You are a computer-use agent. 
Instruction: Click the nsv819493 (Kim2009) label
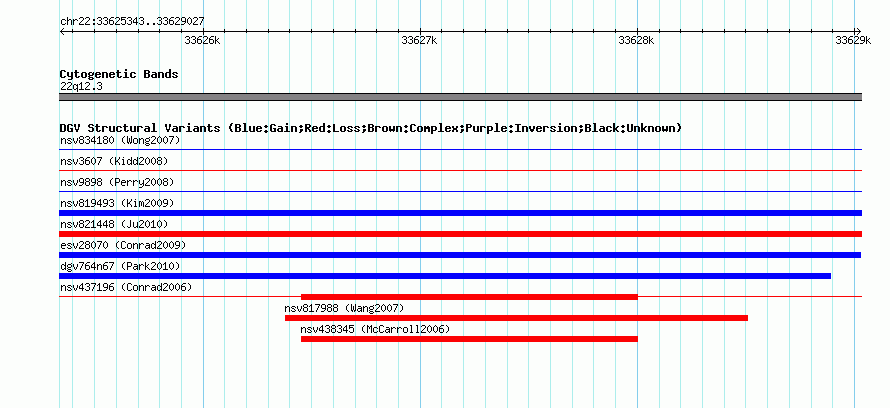pos(117,203)
